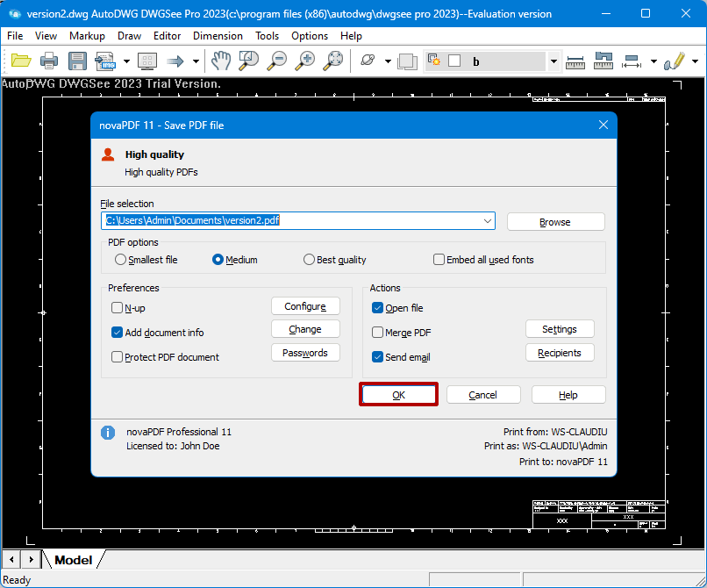This screenshot has width=707, height=588.
Task: Zoom out using the magnifier minus icon
Action: tap(276, 61)
